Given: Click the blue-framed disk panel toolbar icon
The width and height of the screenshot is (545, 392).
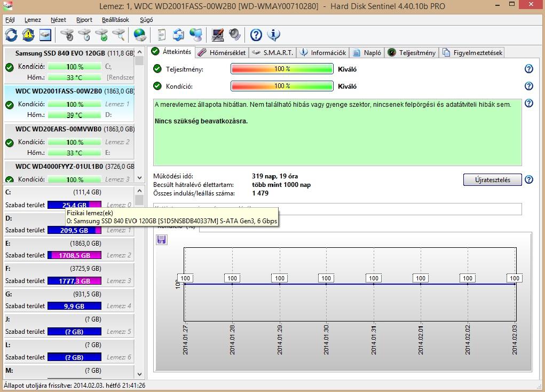Looking at the screenshot, I should coord(45,35).
